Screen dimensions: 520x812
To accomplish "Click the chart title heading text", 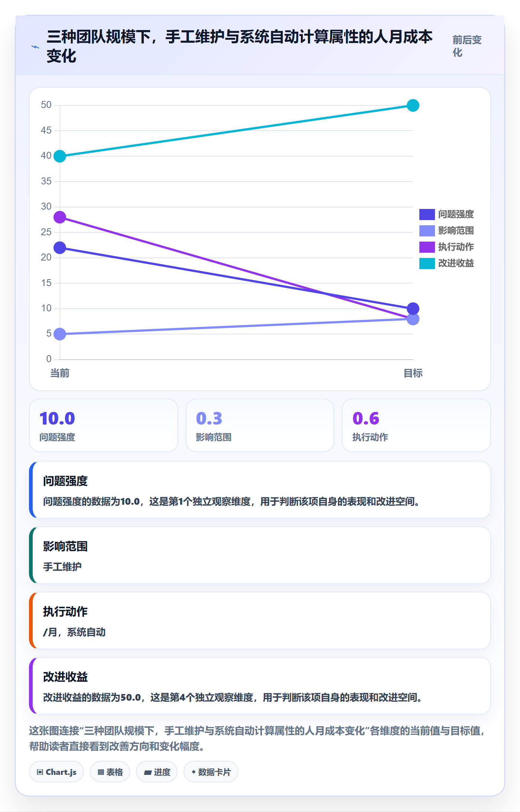I will pos(240,46).
